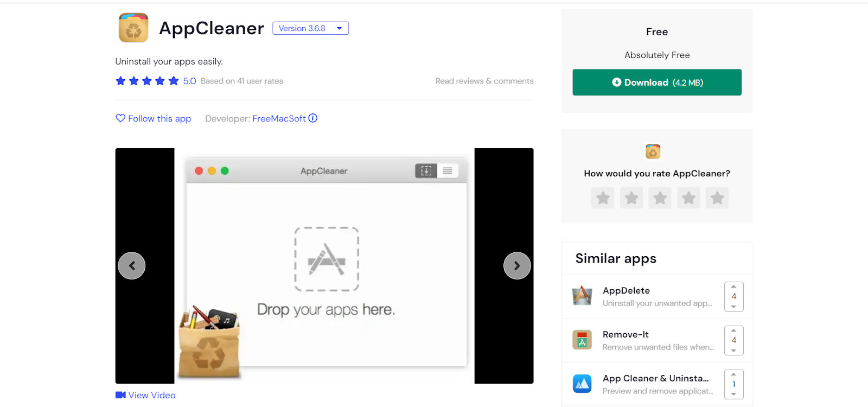Click 'Uninstall your unwanted app...' description
The image size is (868, 407).
657,303
